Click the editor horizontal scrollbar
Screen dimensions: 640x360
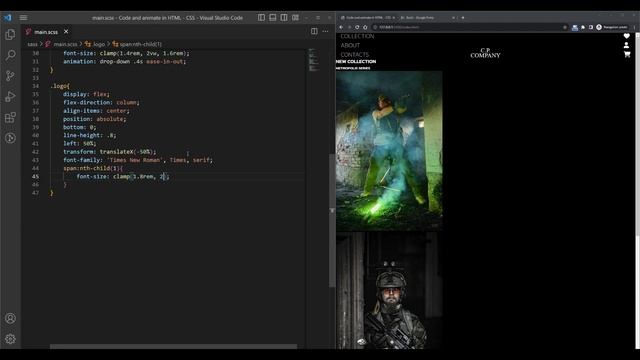pyautogui.click(x=173, y=347)
